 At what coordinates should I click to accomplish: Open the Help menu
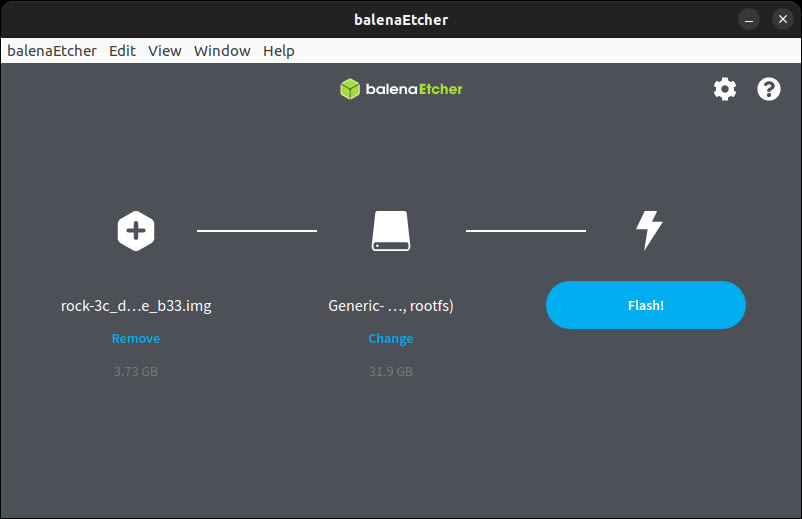279,51
